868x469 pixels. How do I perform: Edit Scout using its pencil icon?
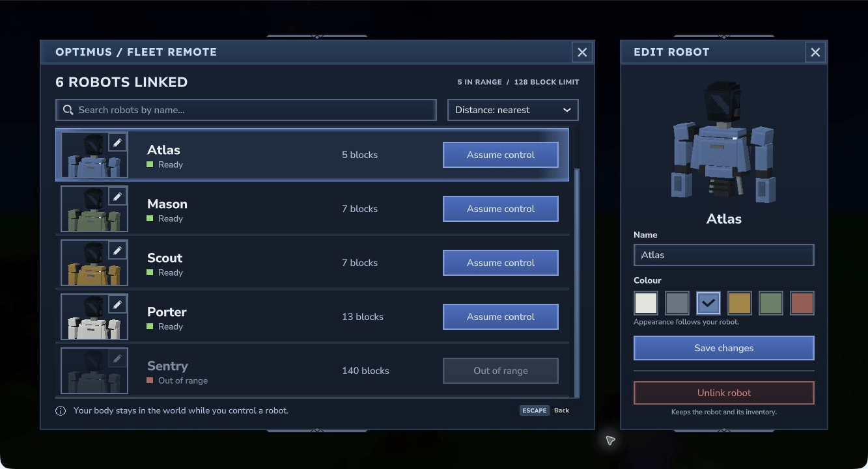[x=117, y=250]
